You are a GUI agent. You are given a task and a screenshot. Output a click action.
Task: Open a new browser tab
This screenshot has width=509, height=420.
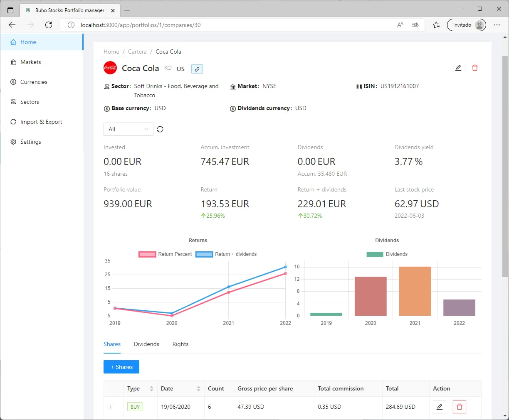click(127, 10)
